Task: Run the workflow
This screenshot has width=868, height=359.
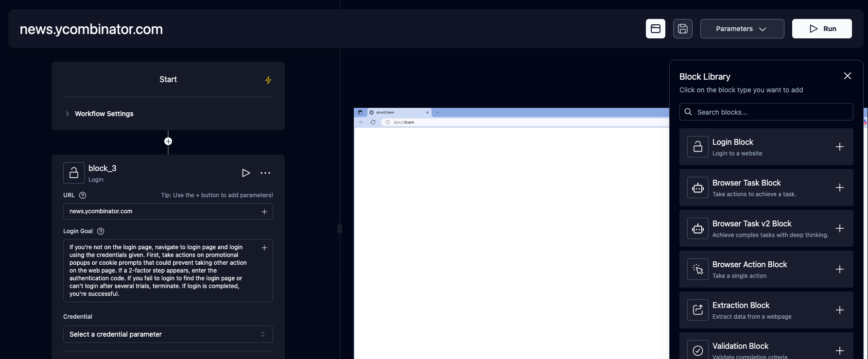Action: pyautogui.click(x=821, y=29)
